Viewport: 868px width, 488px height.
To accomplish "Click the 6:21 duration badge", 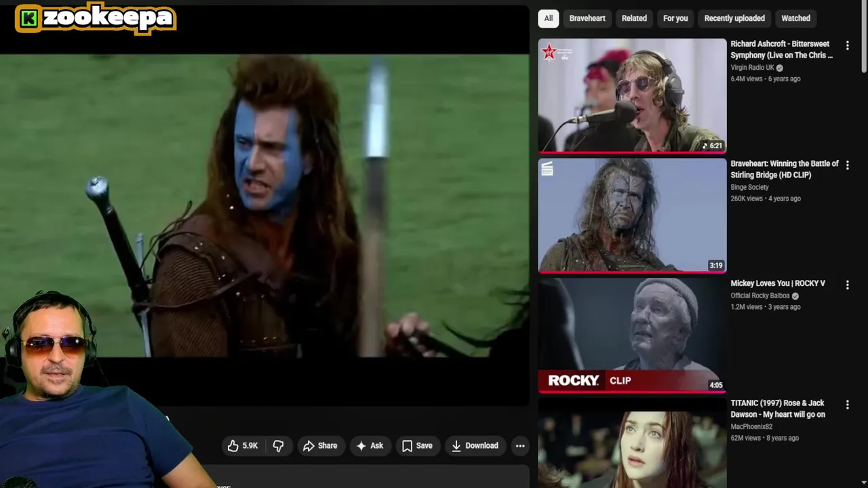I will pos(712,146).
